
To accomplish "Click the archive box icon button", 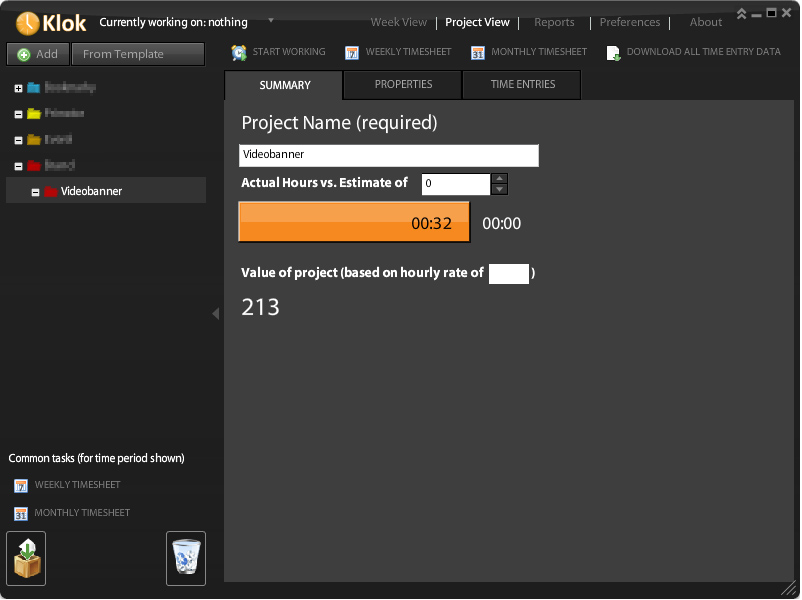I will pyautogui.click(x=26, y=559).
